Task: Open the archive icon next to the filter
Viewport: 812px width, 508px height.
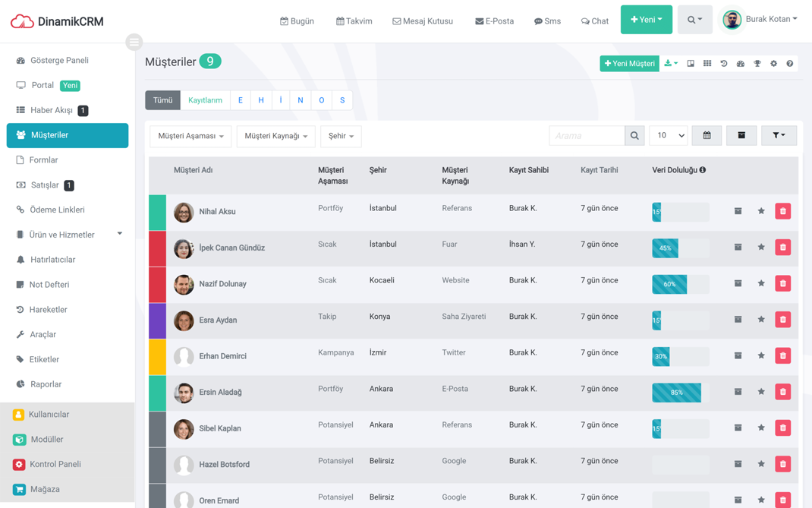Action: (x=741, y=135)
